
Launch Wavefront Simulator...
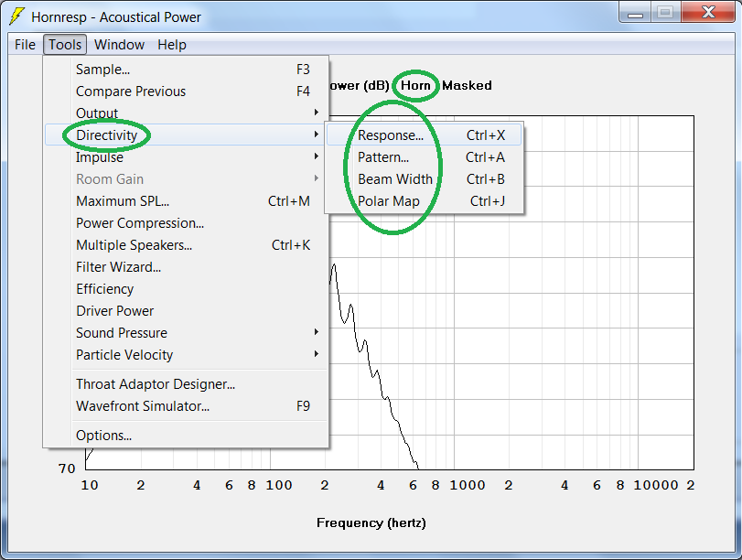[186, 405]
